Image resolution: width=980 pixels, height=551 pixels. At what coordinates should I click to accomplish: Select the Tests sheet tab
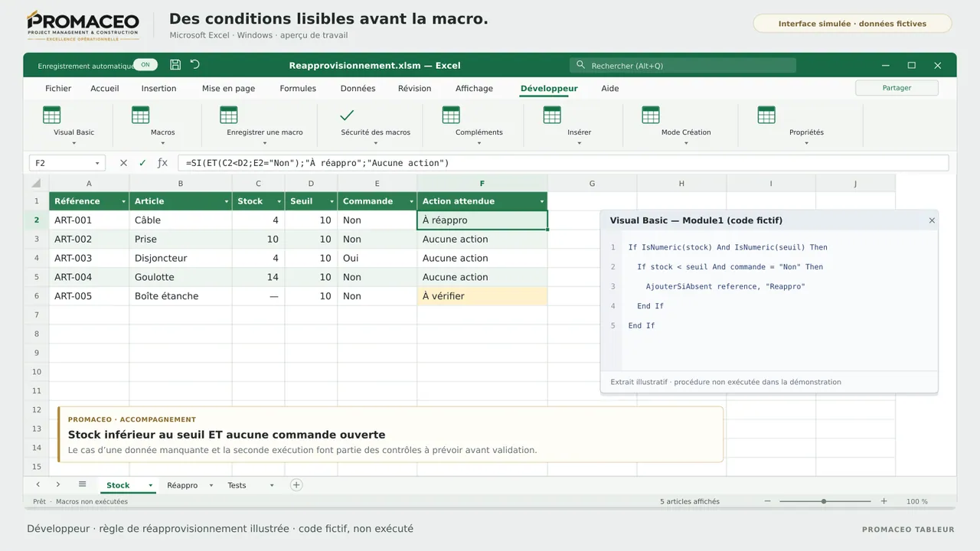(237, 485)
